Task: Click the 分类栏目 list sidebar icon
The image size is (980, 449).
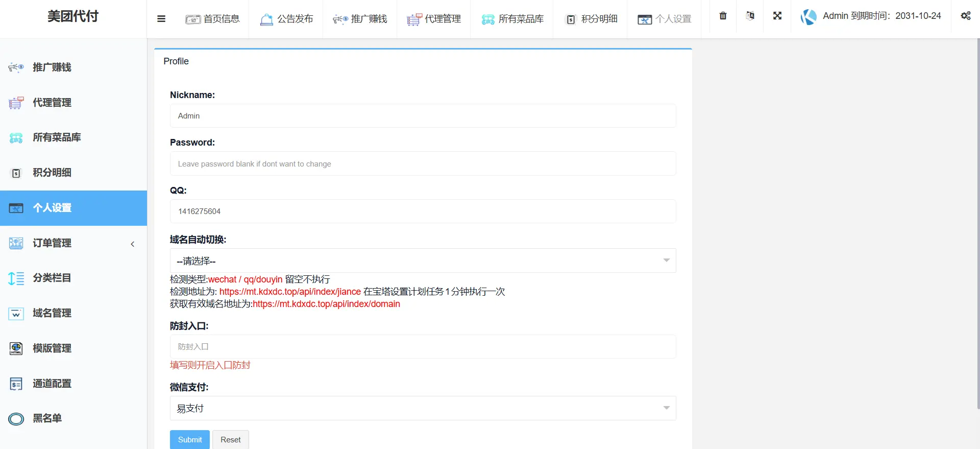Action: pyautogui.click(x=16, y=278)
